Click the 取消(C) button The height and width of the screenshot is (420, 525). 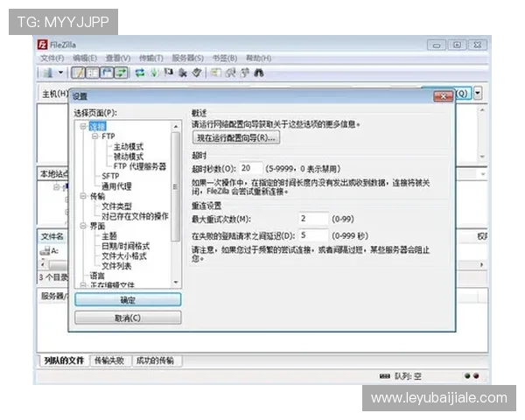click(x=128, y=318)
